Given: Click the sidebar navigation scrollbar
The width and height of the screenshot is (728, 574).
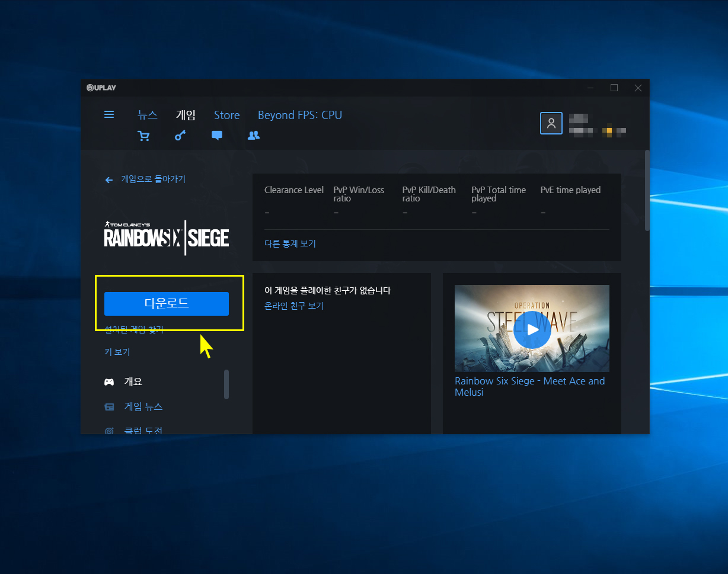Looking at the screenshot, I should [x=226, y=384].
